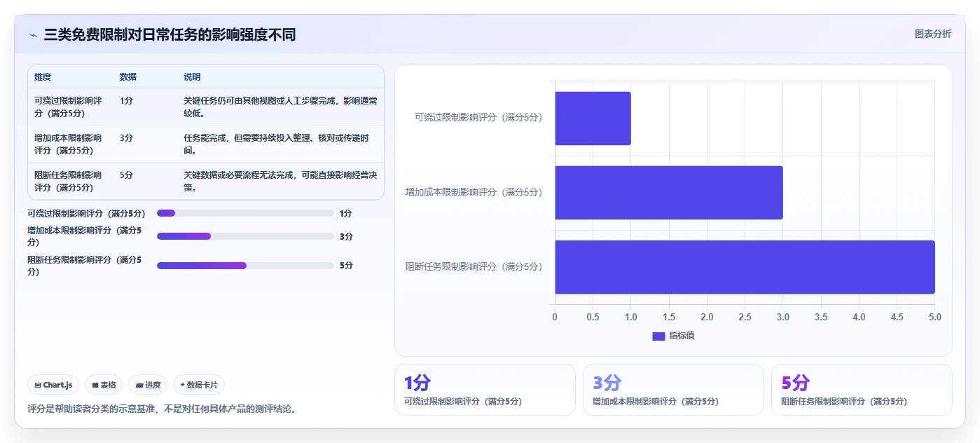The width and height of the screenshot is (980, 443).
Task: Click the 指标值 legend text
Action: pyautogui.click(x=682, y=336)
